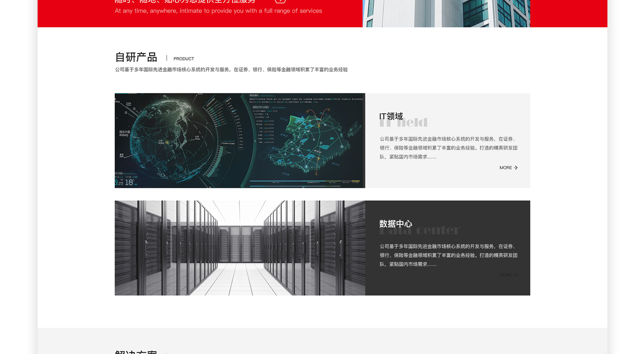Click the PRODUCT label beside the heading
Viewport: 644px width, 354px height.
(183, 59)
